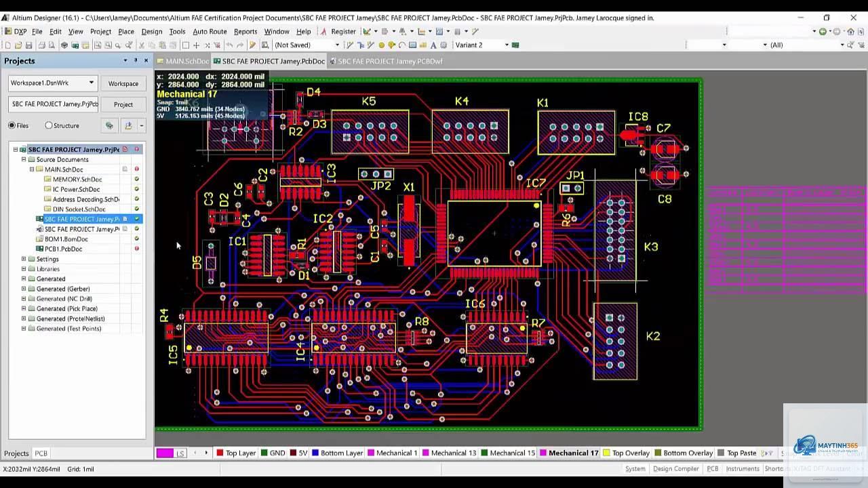
Task: Select the Place arc tool icon
Action: coord(402,45)
